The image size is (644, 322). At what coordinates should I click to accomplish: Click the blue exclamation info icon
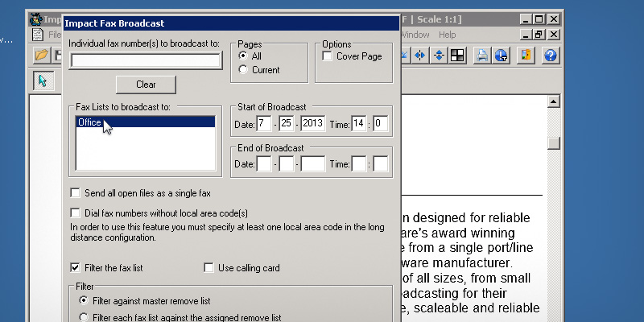(500, 56)
